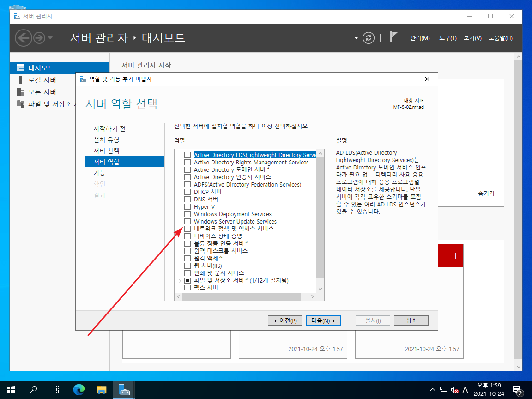Check Active Directory 인증서 서비스 checkbox
The width and height of the screenshot is (532, 399).
point(187,177)
